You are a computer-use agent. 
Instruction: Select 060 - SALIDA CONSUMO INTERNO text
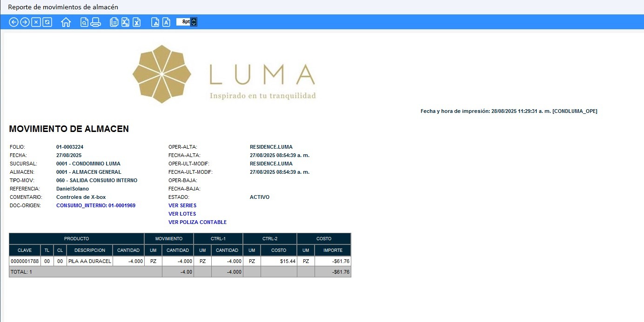97,180
